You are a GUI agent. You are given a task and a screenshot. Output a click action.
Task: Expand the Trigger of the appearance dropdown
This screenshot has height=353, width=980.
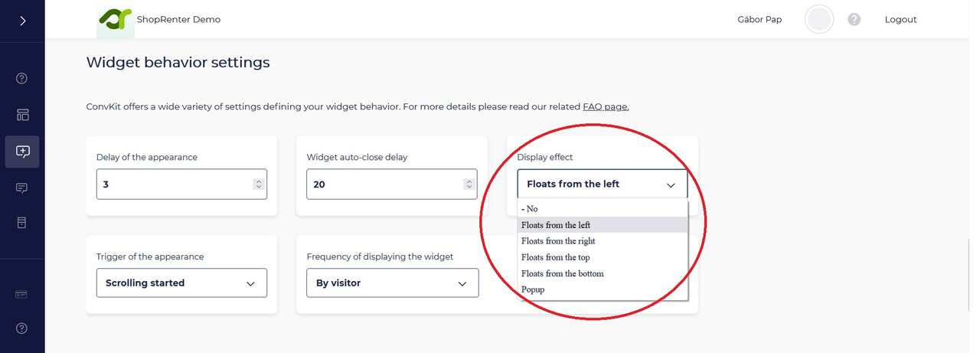pyautogui.click(x=181, y=283)
